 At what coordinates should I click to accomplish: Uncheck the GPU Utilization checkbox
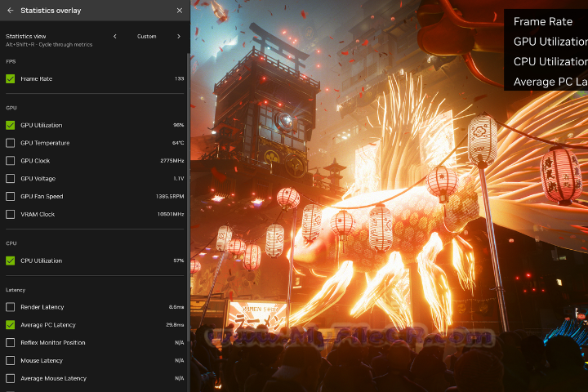point(10,125)
